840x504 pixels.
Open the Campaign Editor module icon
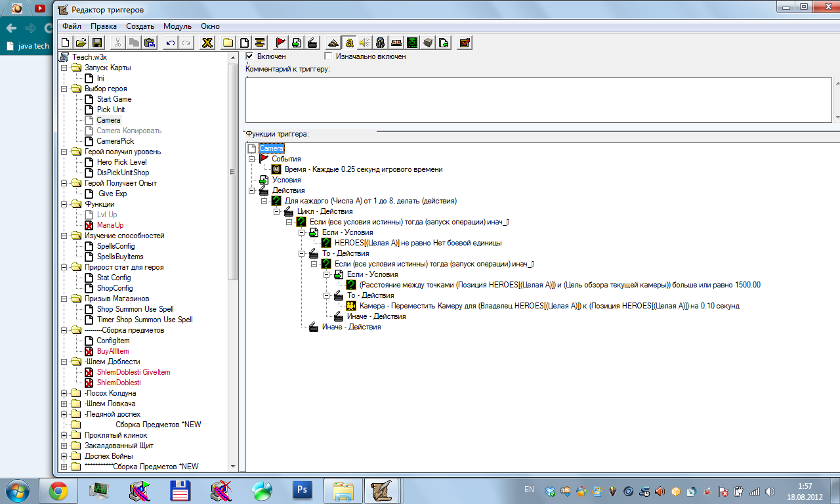tap(396, 43)
